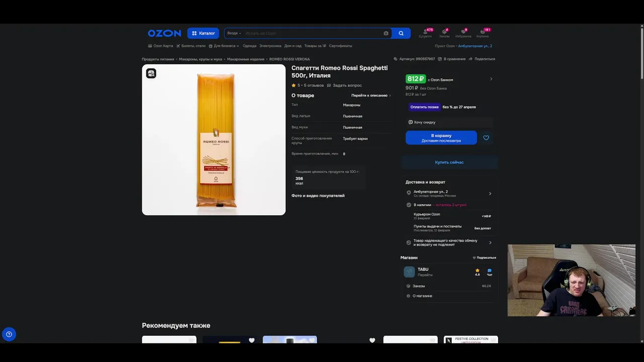Open the Корзина cart icon

click(x=482, y=33)
